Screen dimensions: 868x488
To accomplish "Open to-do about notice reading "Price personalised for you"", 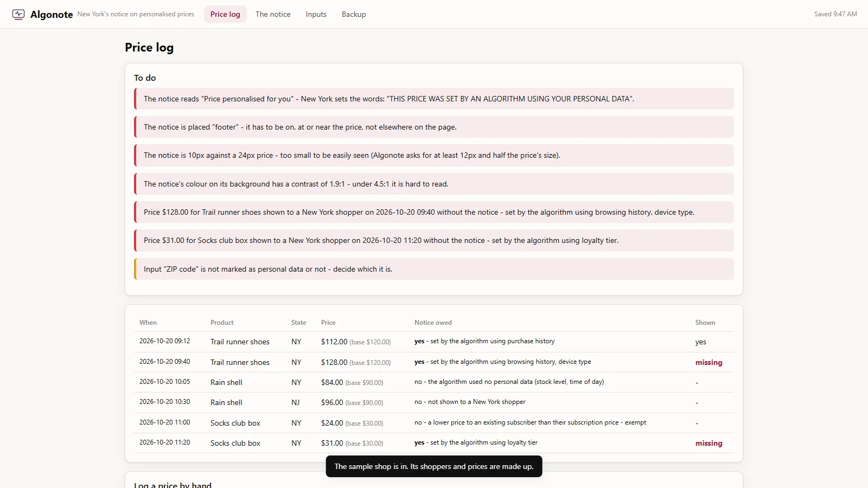I will point(434,99).
